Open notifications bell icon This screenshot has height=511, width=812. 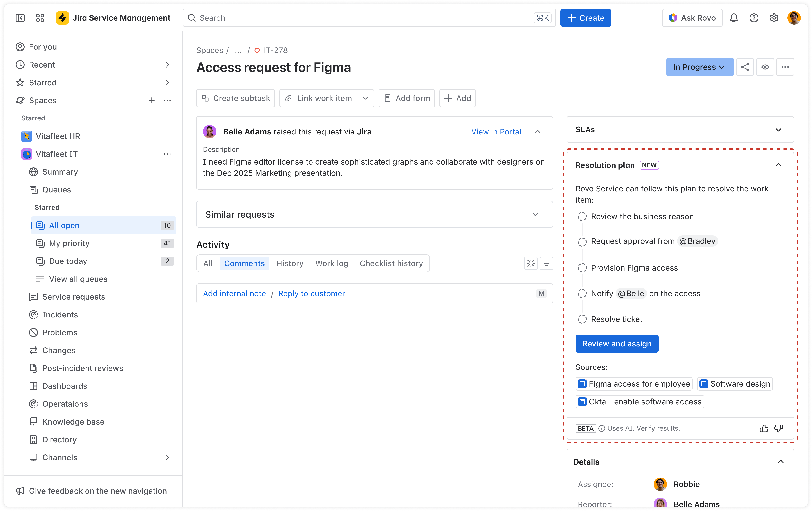[x=734, y=18]
